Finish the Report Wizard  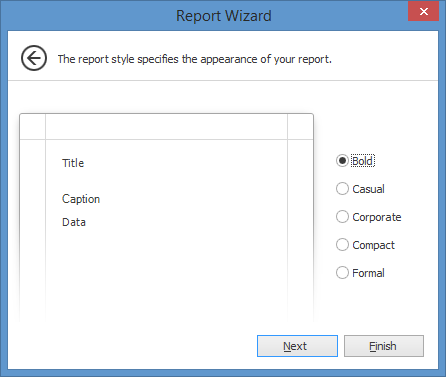tap(384, 346)
